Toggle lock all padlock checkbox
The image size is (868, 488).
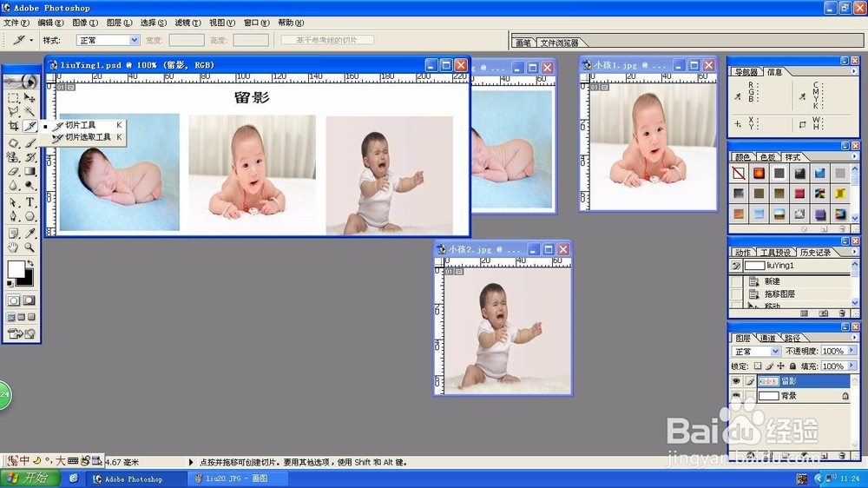(792, 366)
